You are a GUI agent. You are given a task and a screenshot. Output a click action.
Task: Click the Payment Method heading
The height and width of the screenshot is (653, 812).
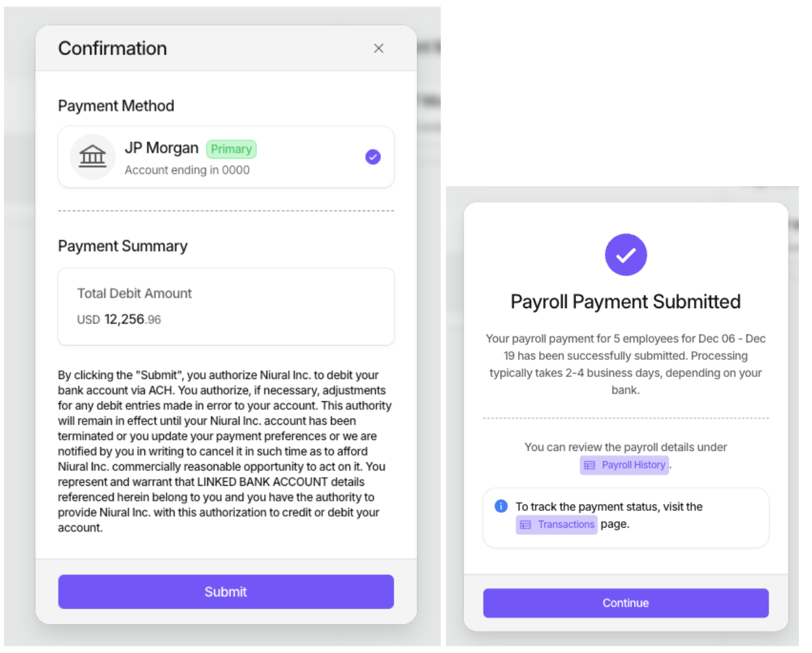(x=116, y=106)
